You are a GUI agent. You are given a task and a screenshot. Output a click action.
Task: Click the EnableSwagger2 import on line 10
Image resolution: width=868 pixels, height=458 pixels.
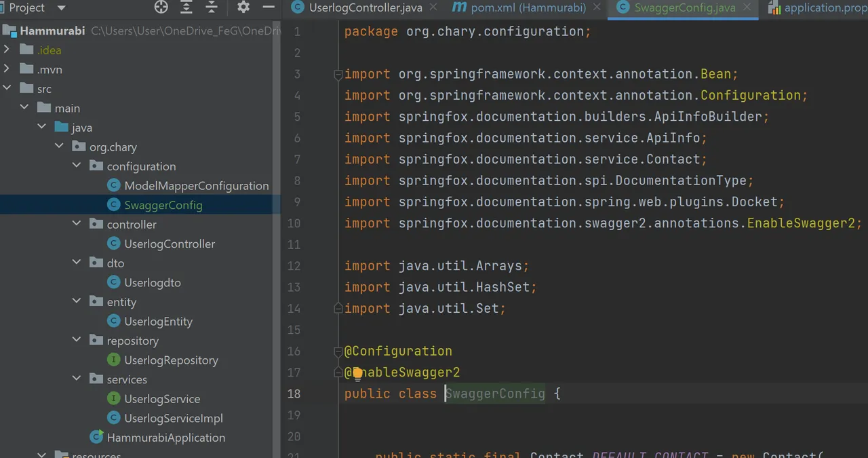pos(801,223)
